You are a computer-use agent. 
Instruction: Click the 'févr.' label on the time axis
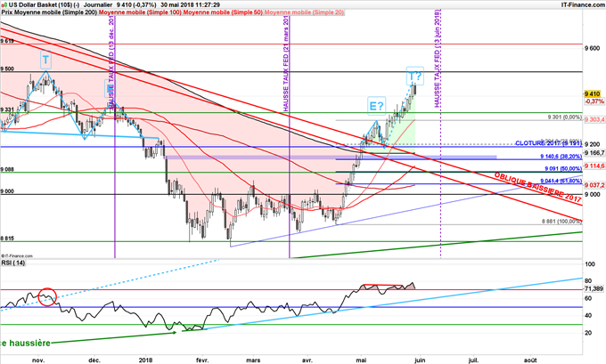tap(202, 360)
